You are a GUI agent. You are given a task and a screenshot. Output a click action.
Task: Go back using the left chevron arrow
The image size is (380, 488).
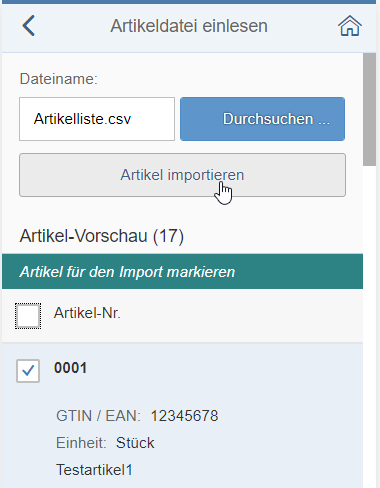[29, 26]
